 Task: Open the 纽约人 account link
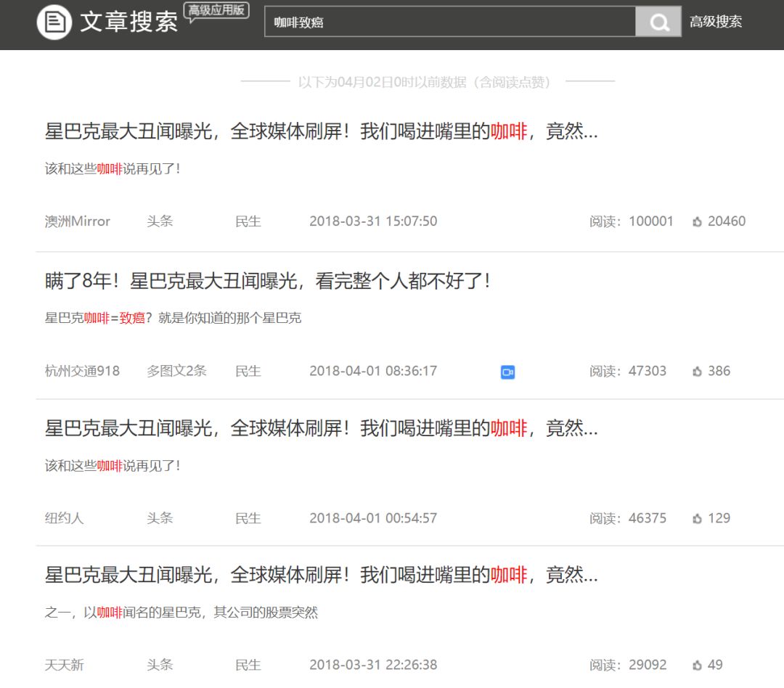pos(65,518)
